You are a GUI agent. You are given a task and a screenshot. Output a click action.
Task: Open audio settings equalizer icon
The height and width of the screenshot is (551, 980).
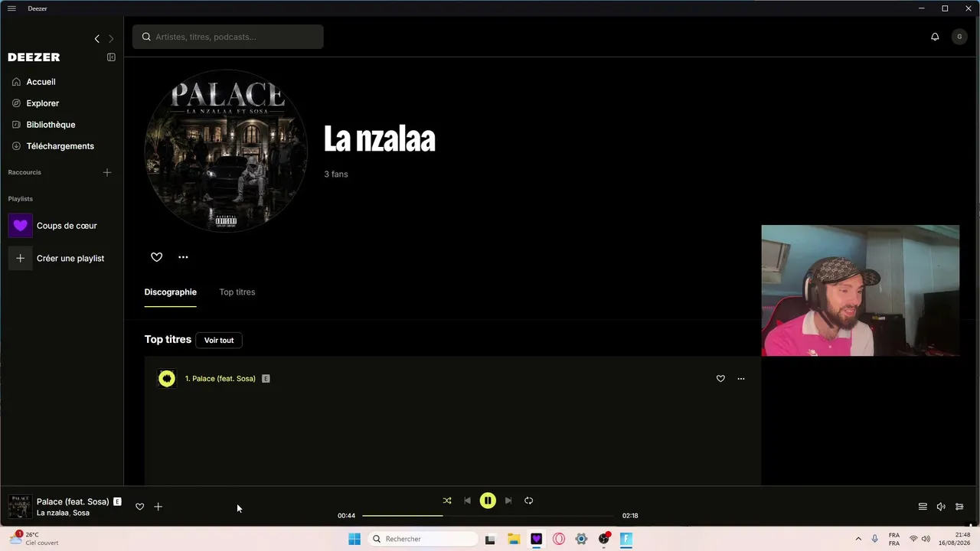click(x=959, y=507)
